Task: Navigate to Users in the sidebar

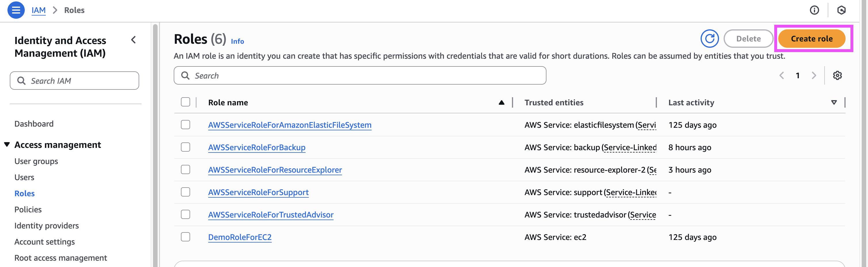Action: click(x=24, y=177)
